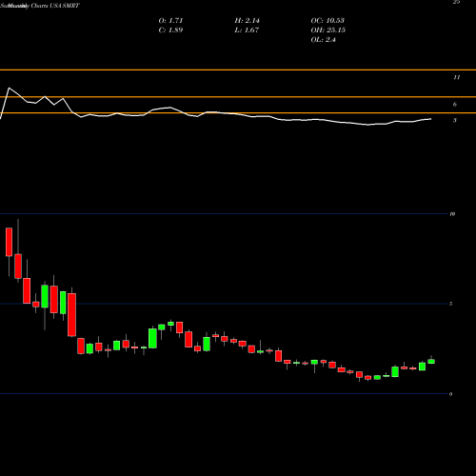Viewport: 476px width, 476px height.
Task: Click the '6' label between the orange lines
Action: tap(455, 105)
